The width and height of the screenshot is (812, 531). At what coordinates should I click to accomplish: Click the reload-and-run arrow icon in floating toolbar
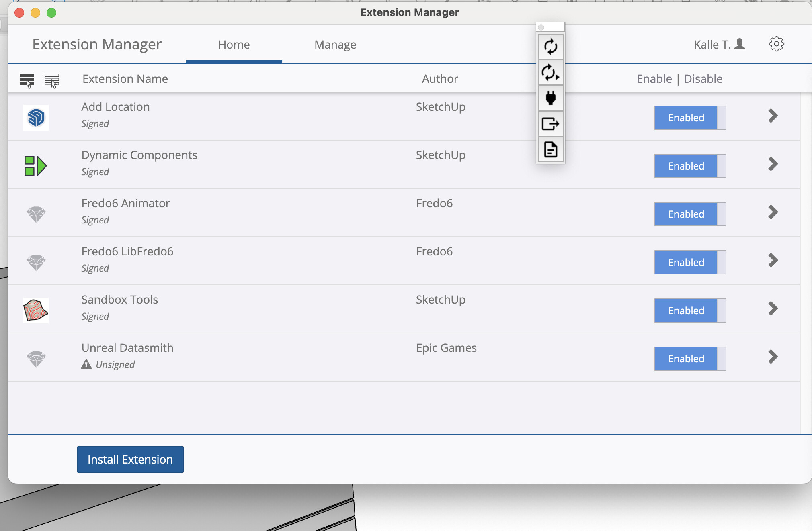point(550,73)
